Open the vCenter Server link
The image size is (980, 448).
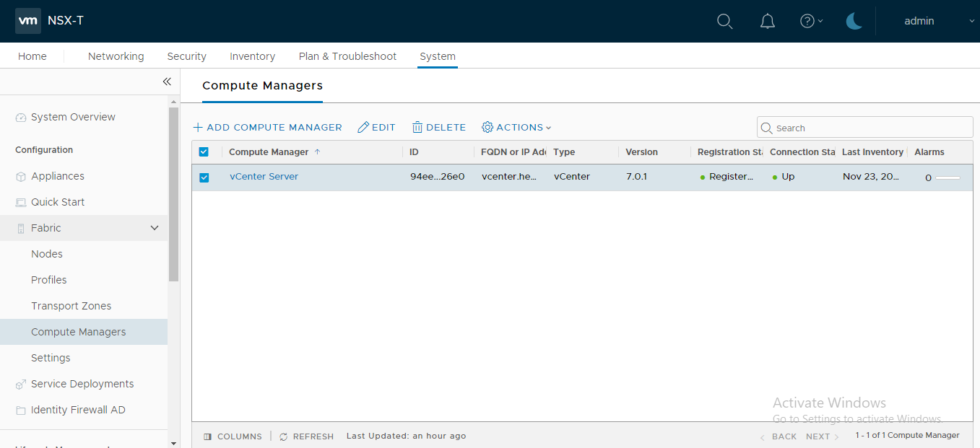(264, 176)
